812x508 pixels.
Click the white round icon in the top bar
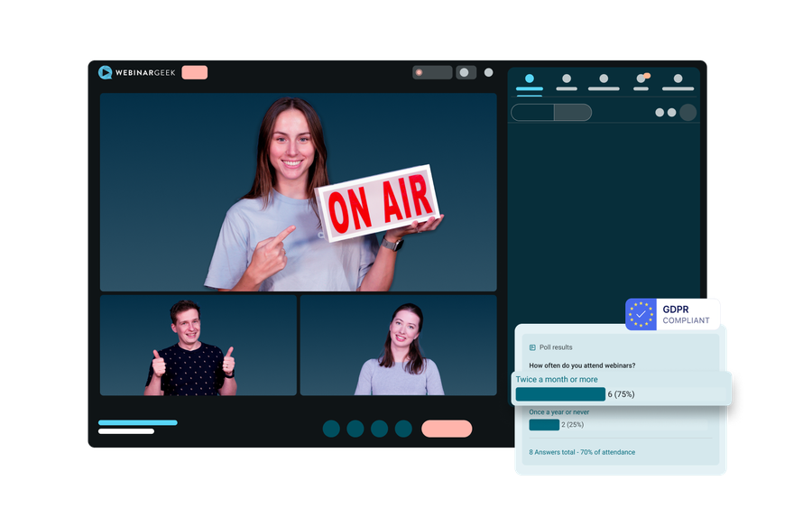point(488,72)
